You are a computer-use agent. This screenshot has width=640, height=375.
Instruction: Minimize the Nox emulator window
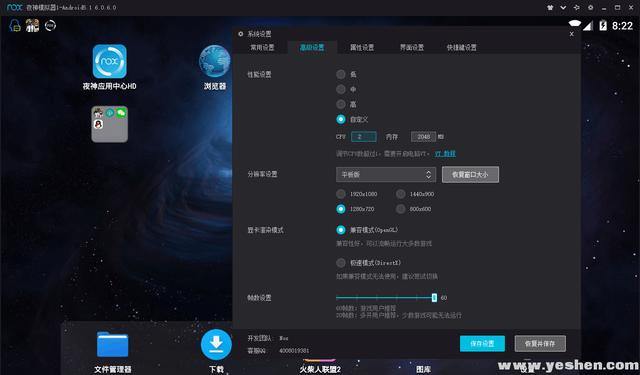(x=604, y=8)
